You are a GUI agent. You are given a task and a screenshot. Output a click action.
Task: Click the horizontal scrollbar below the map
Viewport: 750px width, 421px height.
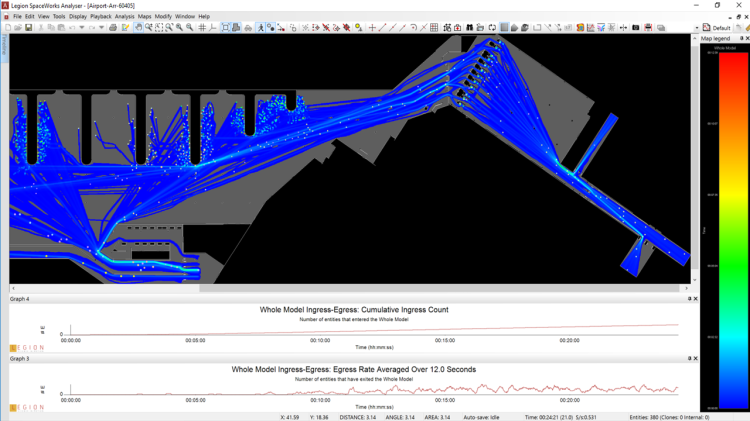[x=350, y=288]
